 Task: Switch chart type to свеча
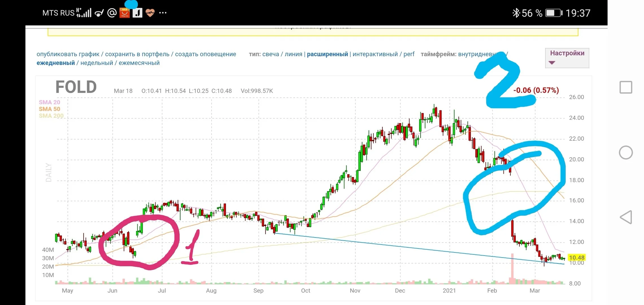click(271, 54)
